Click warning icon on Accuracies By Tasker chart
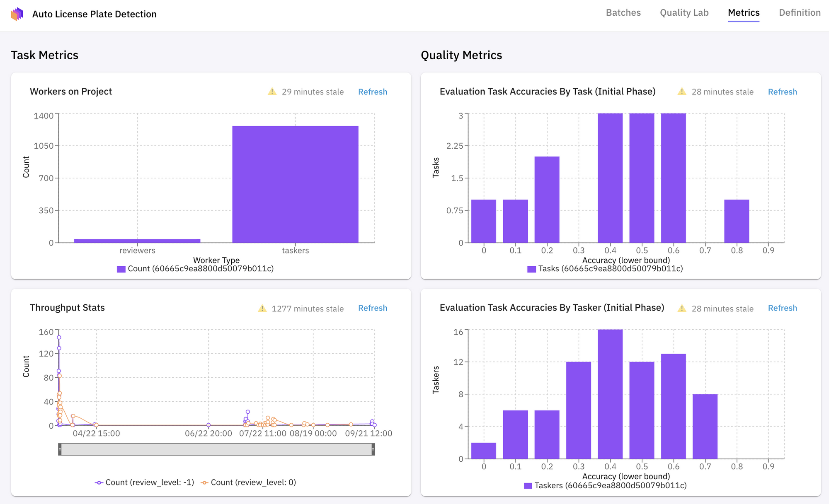 coord(681,309)
